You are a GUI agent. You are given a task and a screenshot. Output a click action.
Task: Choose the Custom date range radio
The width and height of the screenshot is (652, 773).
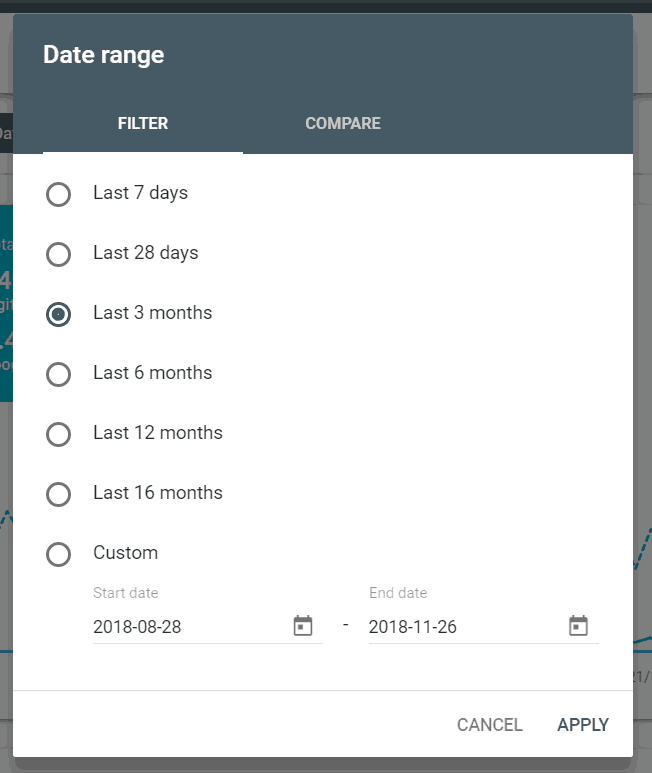pos(59,554)
